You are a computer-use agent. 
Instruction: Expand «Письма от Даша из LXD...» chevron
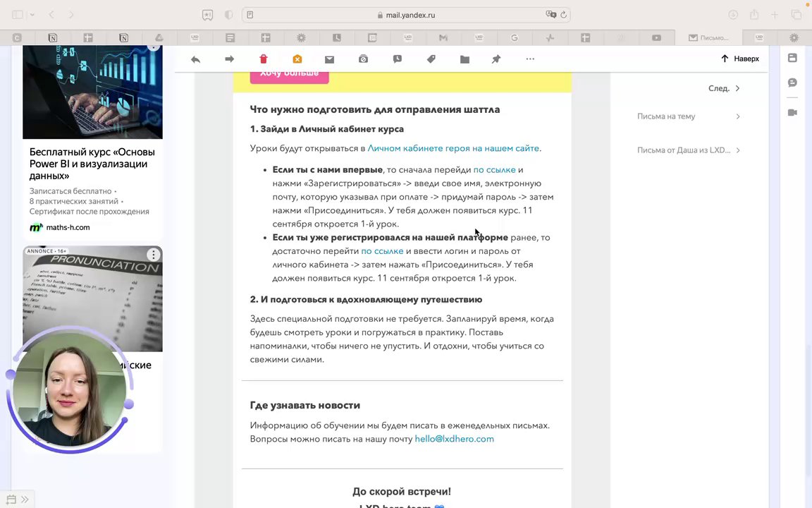(x=738, y=150)
